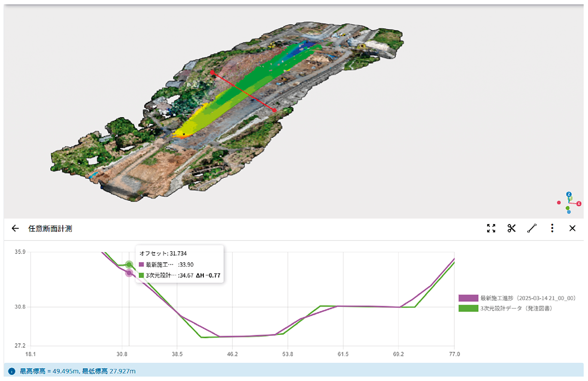Select the scissors cut tool
The height and width of the screenshot is (381, 588).
coord(512,228)
